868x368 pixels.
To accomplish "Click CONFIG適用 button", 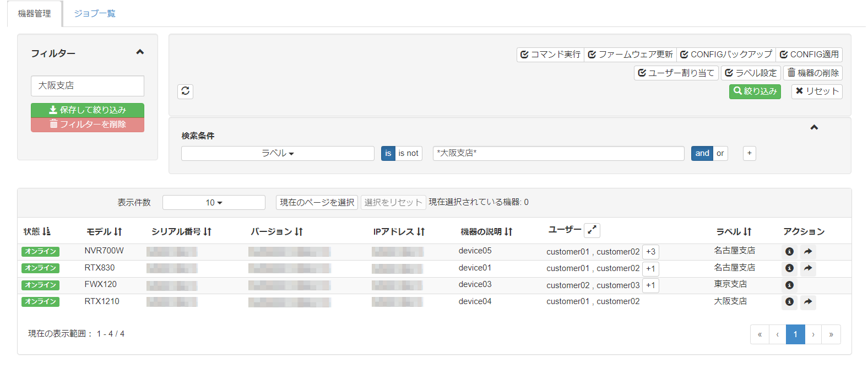I will 809,55.
